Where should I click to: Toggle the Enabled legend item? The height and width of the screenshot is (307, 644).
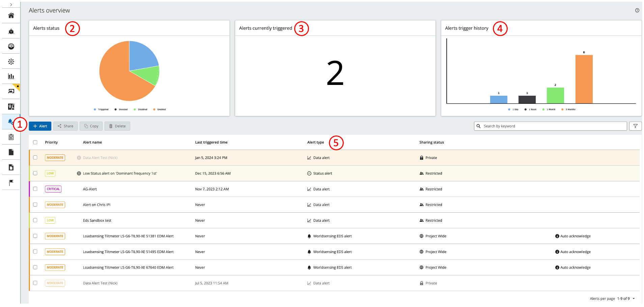(160, 110)
